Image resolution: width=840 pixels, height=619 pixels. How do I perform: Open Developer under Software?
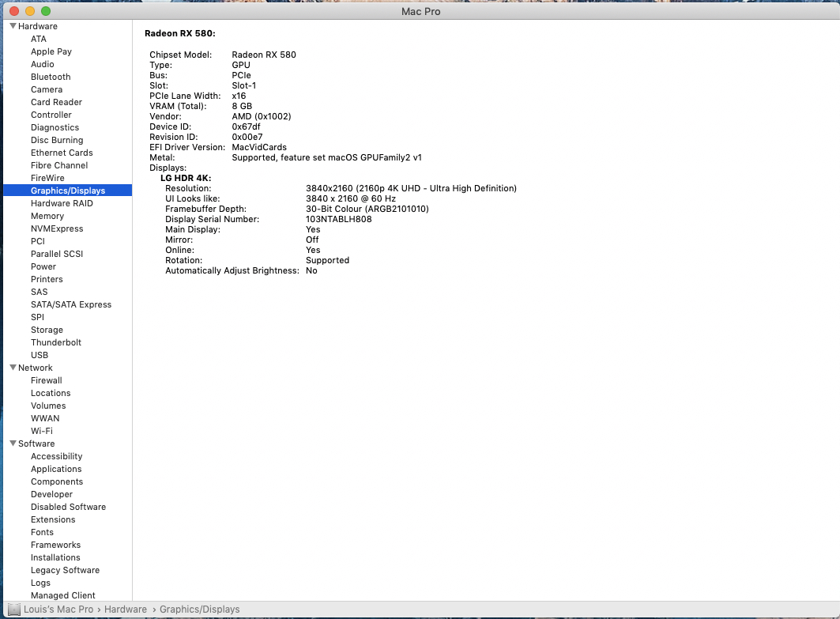pyautogui.click(x=51, y=494)
